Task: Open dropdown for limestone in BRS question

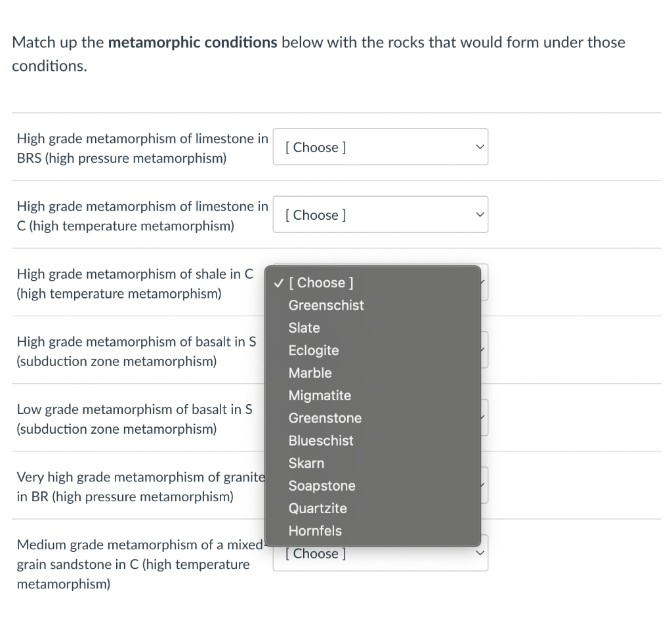Action: [x=380, y=147]
